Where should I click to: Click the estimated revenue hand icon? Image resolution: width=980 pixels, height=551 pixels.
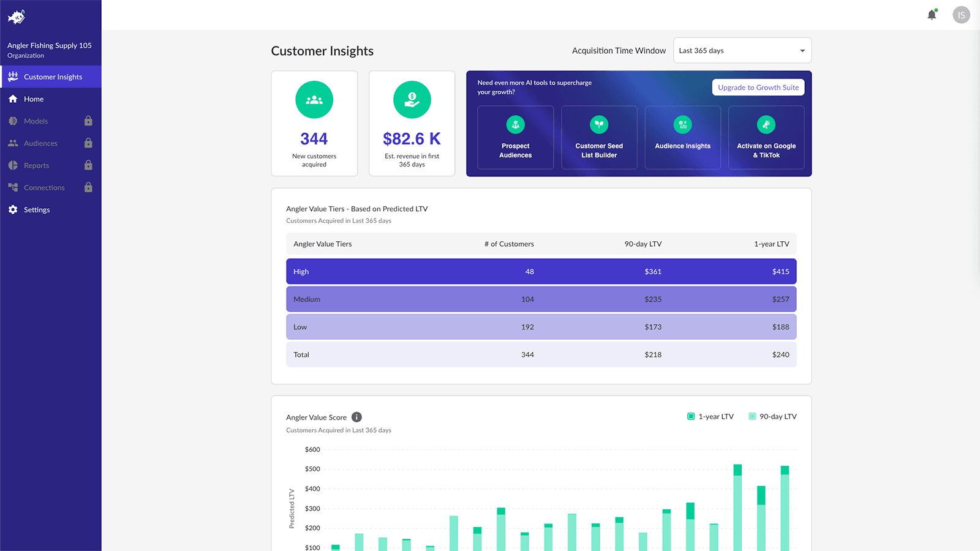[x=412, y=99]
